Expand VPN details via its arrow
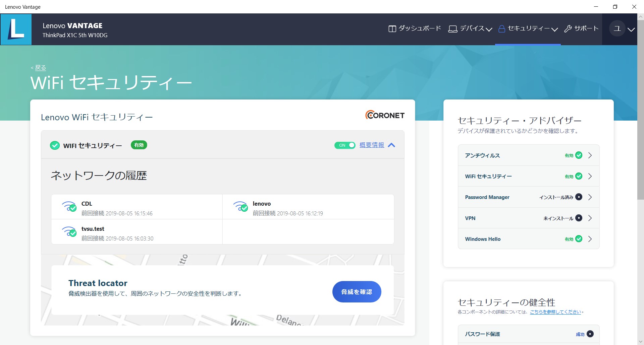644x345 pixels. [590, 218]
